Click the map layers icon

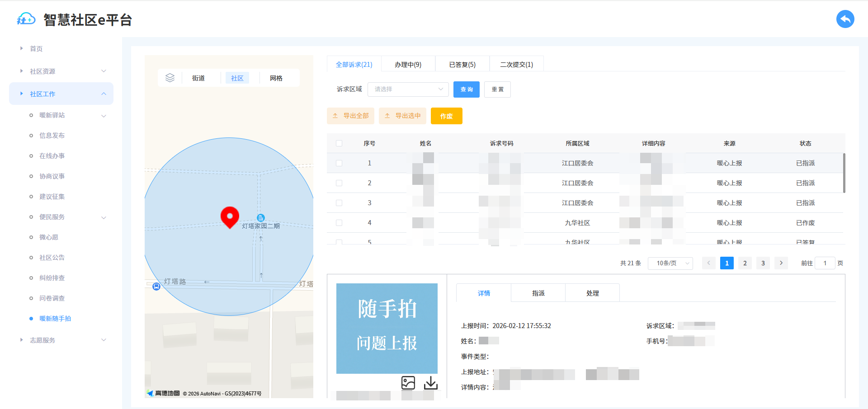click(170, 78)
